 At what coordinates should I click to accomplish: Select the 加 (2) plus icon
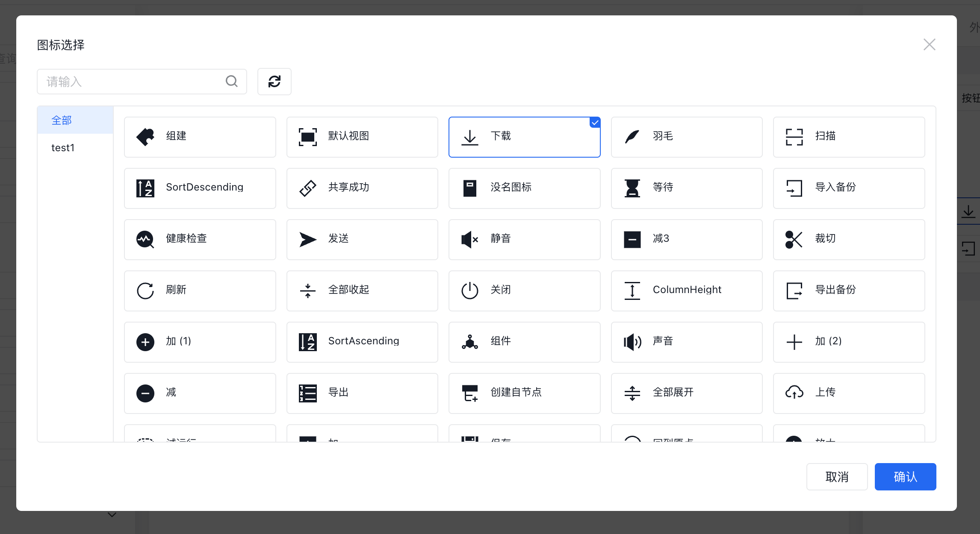[849, 342]
